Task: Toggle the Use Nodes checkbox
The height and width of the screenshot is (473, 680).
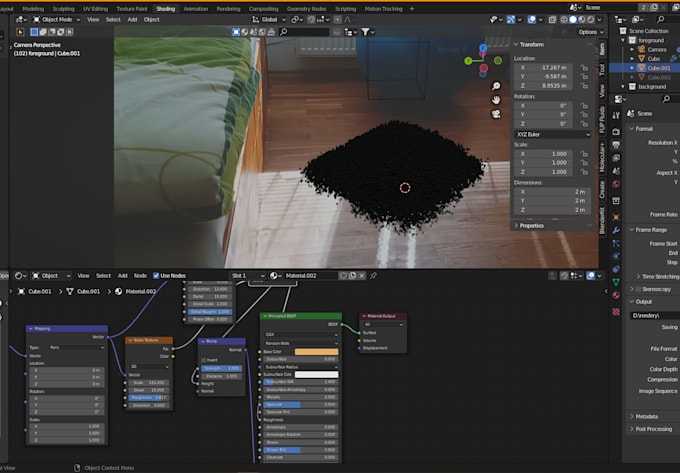Action: point(156,275)
